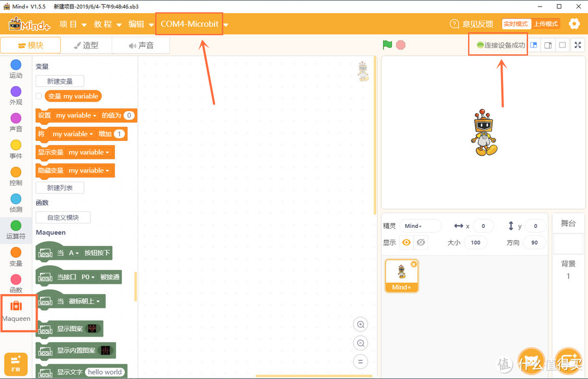
Task: Open the COM4-Microbit device dropdown
Action: 194,24
